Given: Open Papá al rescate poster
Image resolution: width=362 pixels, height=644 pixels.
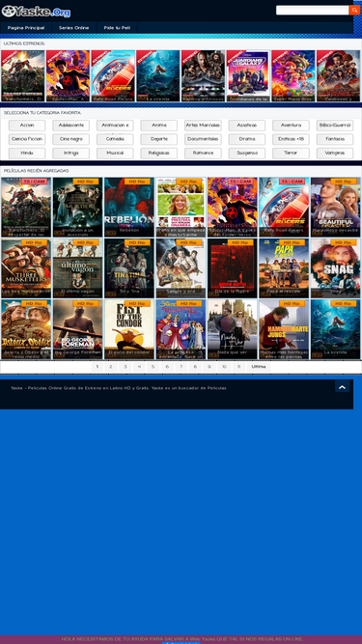Looking at the screenshot, I should click(284, 268).
